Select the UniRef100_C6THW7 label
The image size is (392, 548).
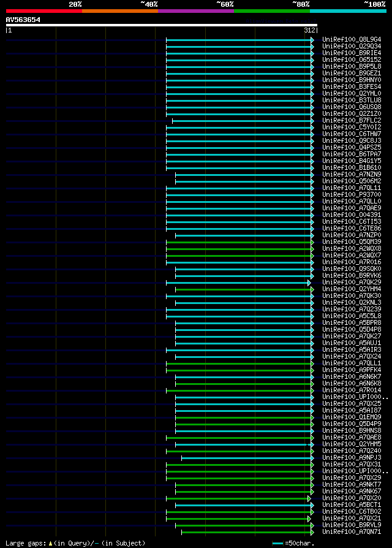click(352, 134)
